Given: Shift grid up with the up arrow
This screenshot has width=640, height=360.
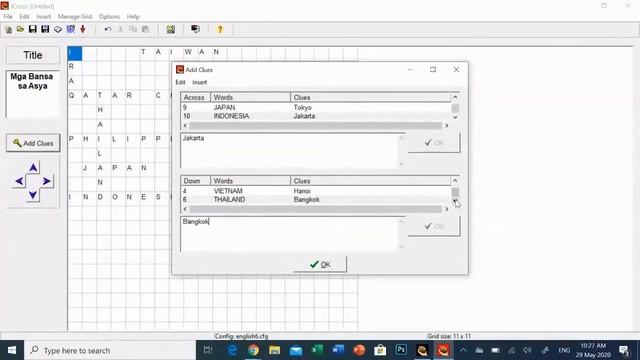Looking at the screenshot, I should point(33,168).
